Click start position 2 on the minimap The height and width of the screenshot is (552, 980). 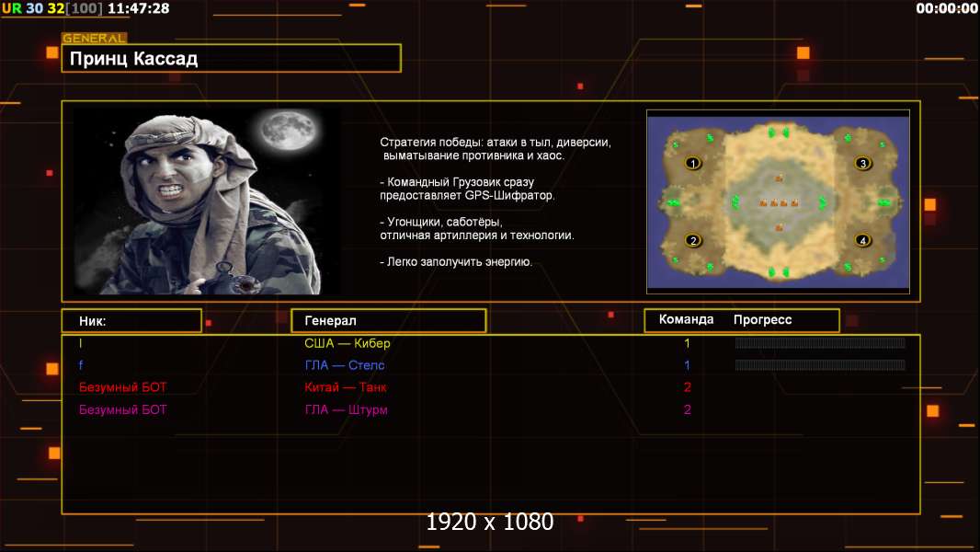click(693, 241)
